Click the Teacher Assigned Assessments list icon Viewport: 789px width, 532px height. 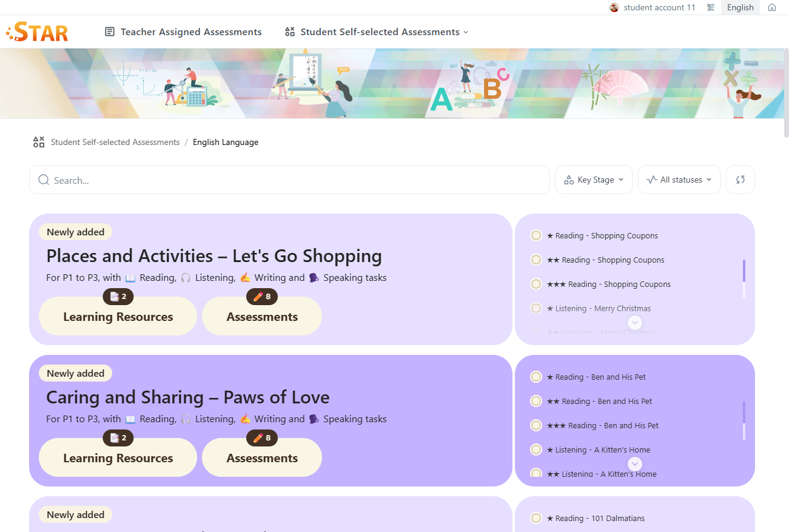pos(110,32)
